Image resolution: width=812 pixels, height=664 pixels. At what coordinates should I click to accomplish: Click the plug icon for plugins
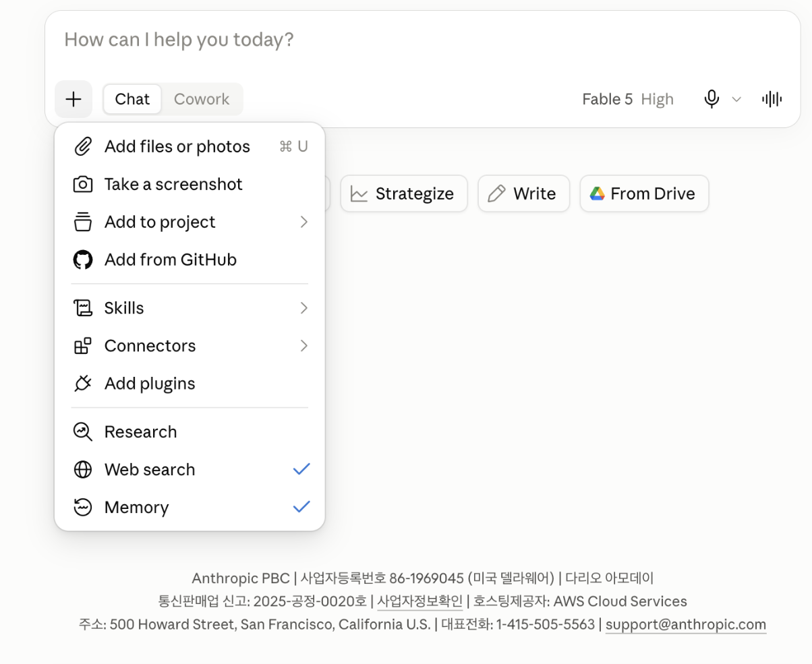pyautogui.click(x=82, y=384)
